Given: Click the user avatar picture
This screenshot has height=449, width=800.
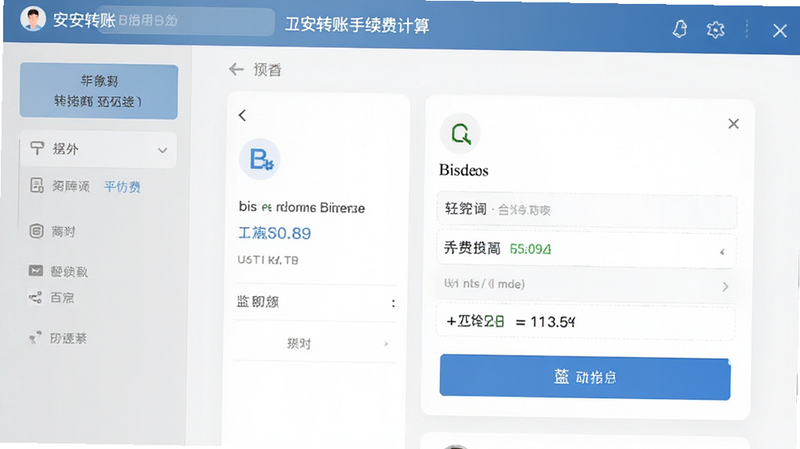Looking at the screenshot, I should click(32, 19).
